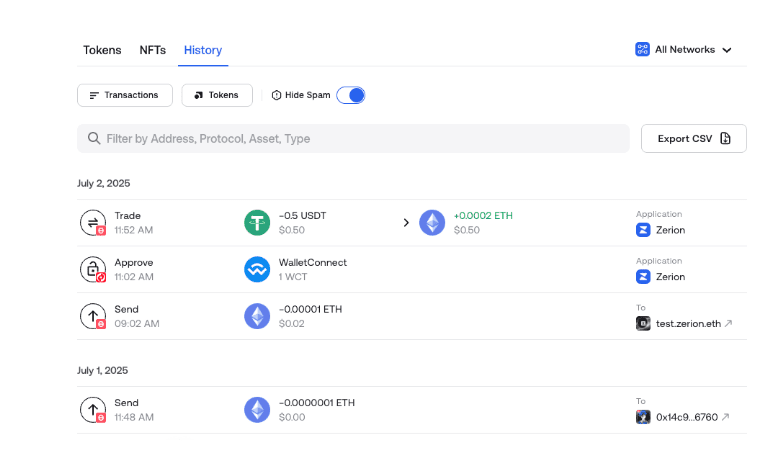777x449 pixels.
Task: Click the Trade swap arrows icon
Action: coord(93,223)
